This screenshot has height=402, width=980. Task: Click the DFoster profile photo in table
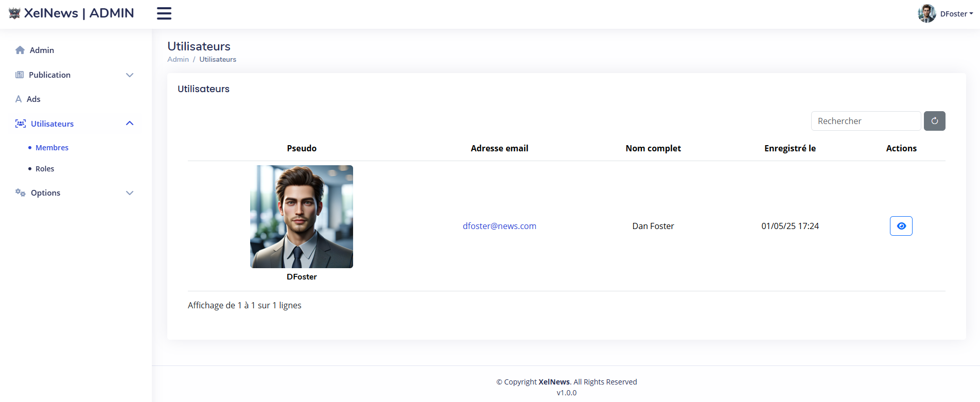point(302,217)
